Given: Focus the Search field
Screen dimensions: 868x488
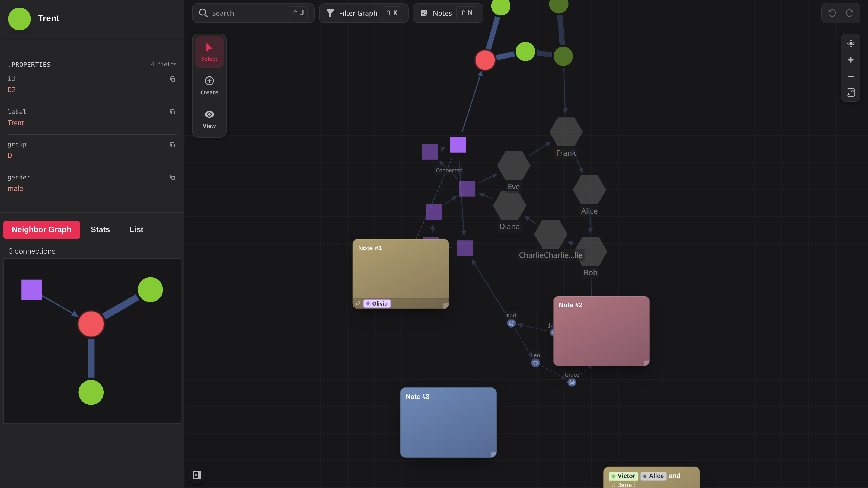Looking at the screenshot, I should [x=253, y=13].
